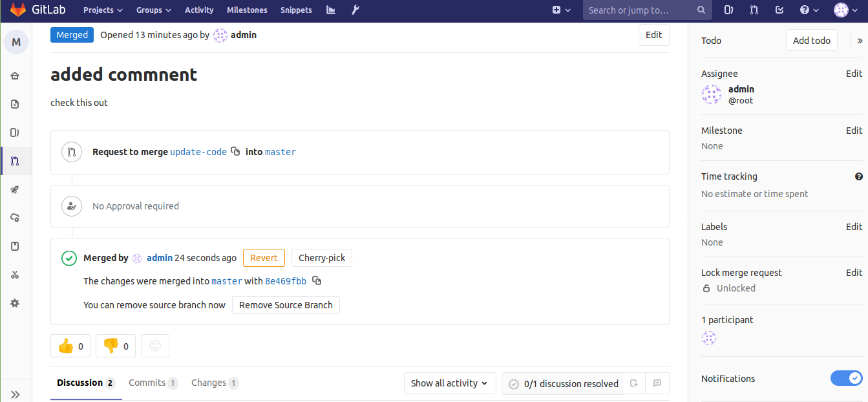Switch to the Discussion tab
The width and height of the screenshot is (868, 402).
[x=86, y=383]
